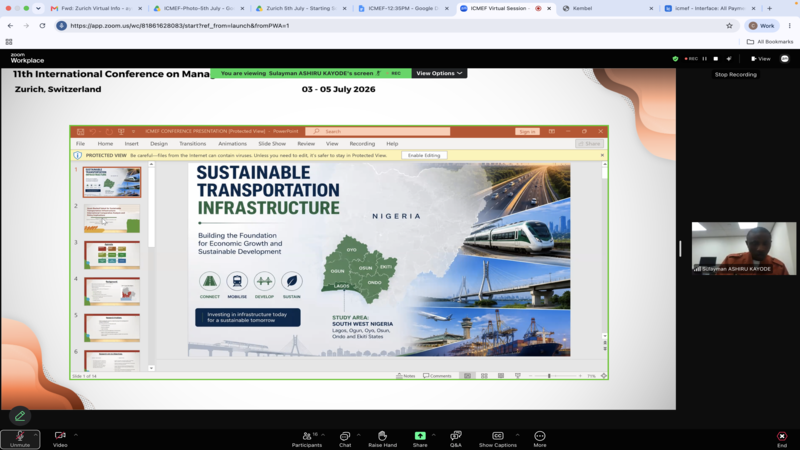Screen dimensions: 800x450
Task: Switch to the Zurich 5th July Drive tab
Action: (x=302, y=8)
